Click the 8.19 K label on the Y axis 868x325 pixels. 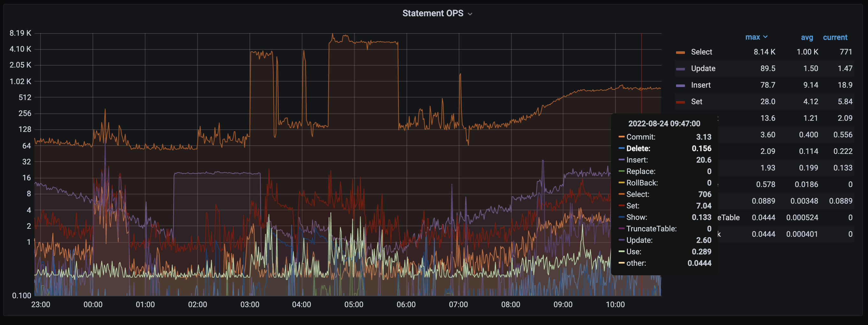coord(20,33)
